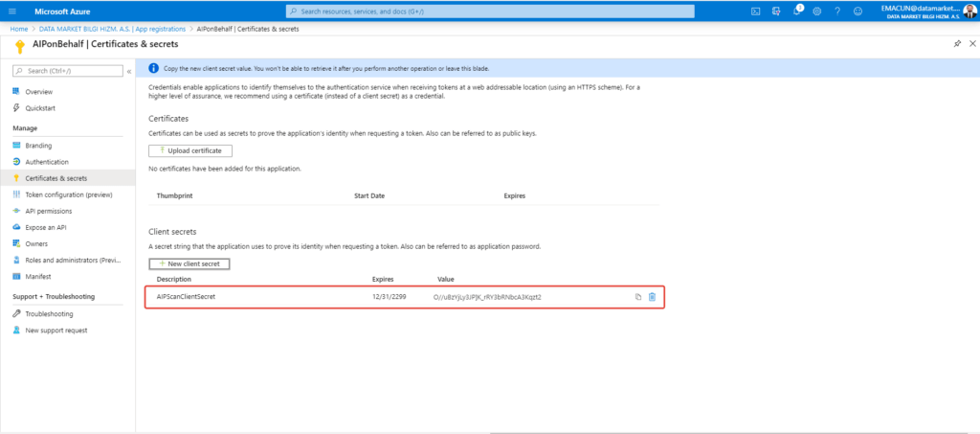Go to Home breadcrumb link
The image size is (980, 434).
coord(19,29)
